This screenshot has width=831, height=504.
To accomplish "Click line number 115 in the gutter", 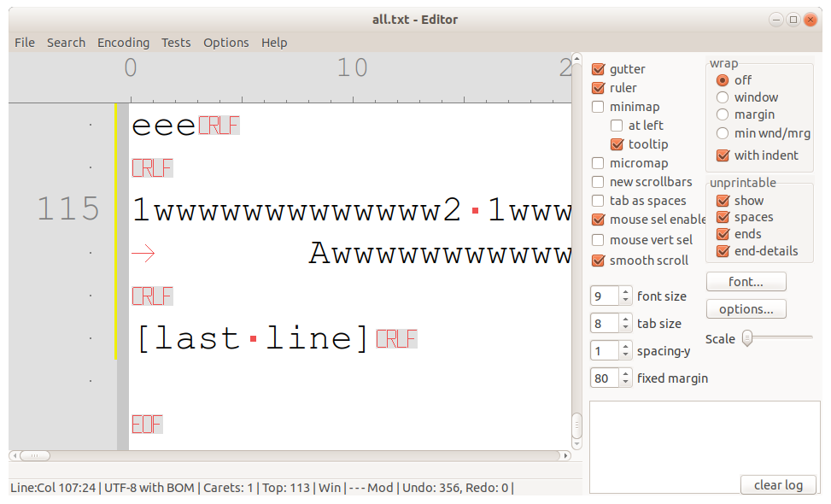I will (x=67, y=208).
